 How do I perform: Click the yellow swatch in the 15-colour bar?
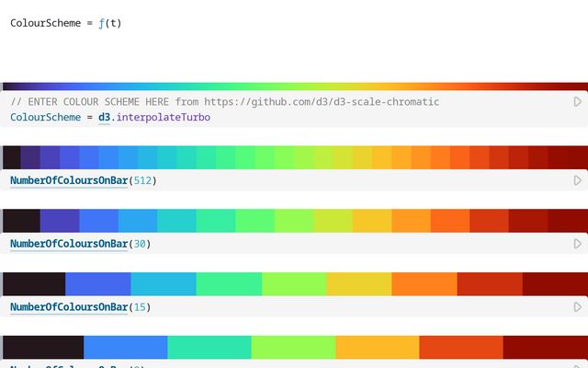(359, 283)
